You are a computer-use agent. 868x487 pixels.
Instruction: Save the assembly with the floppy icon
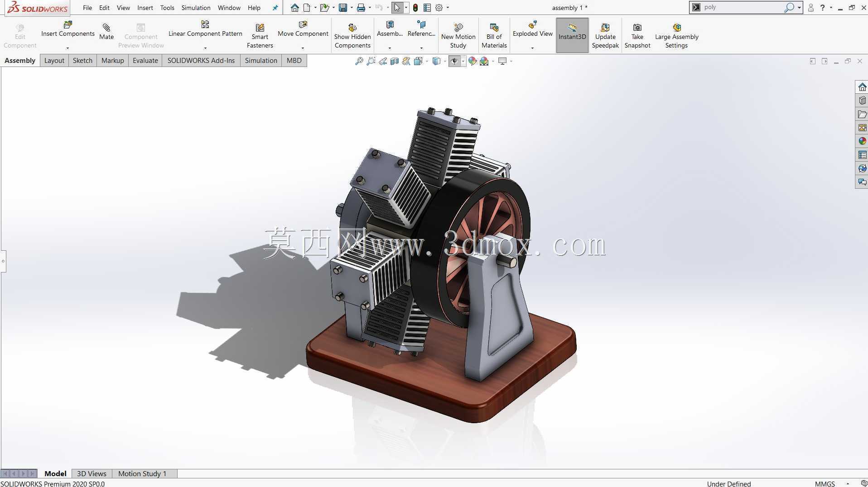(343, 8)
